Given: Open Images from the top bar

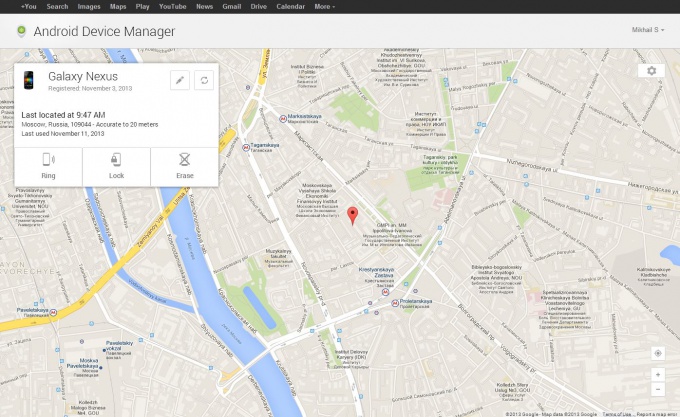Looking at the screenshot, I should coord(89,7).
